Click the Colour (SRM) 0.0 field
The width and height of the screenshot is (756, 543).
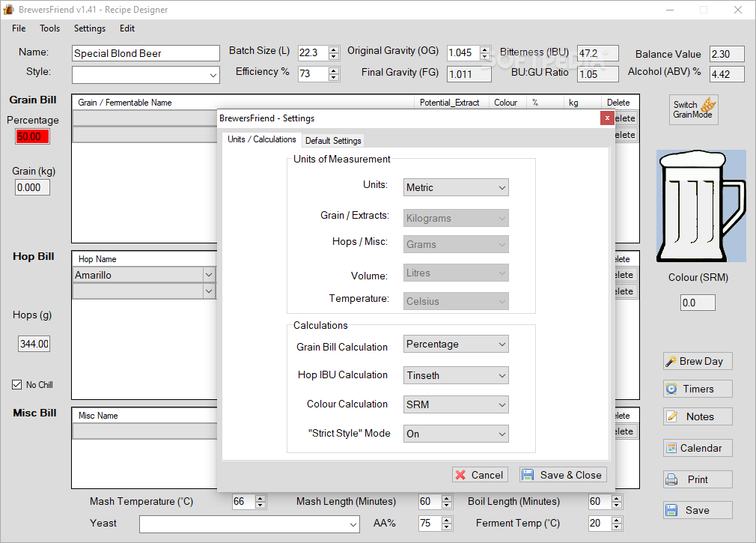point(698,303)
